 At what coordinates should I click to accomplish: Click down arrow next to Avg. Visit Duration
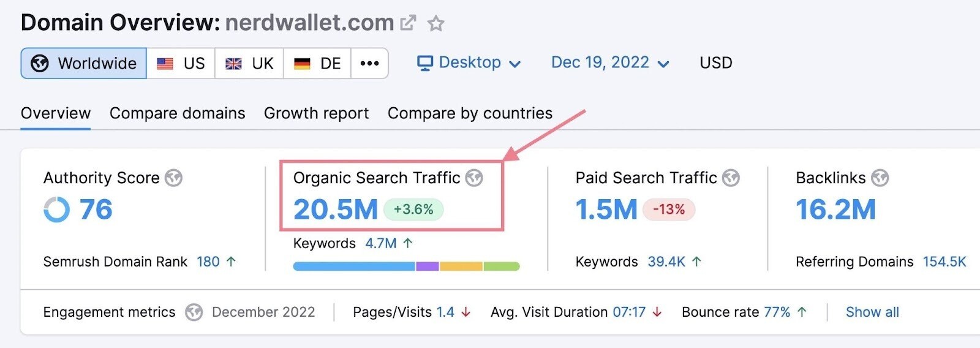pyautogui.click(x=657, y=312)
